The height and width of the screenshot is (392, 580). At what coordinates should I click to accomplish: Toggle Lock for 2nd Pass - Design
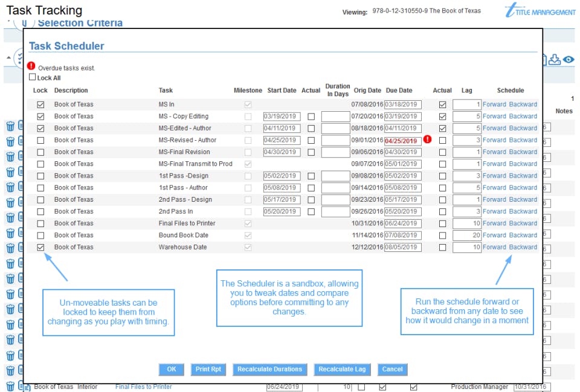(40, 200)
